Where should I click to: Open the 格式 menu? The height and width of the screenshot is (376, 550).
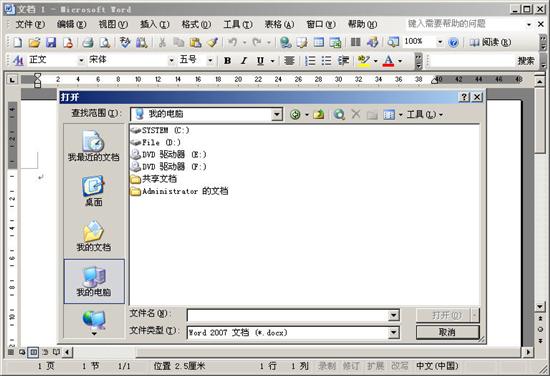click(196, 24)
